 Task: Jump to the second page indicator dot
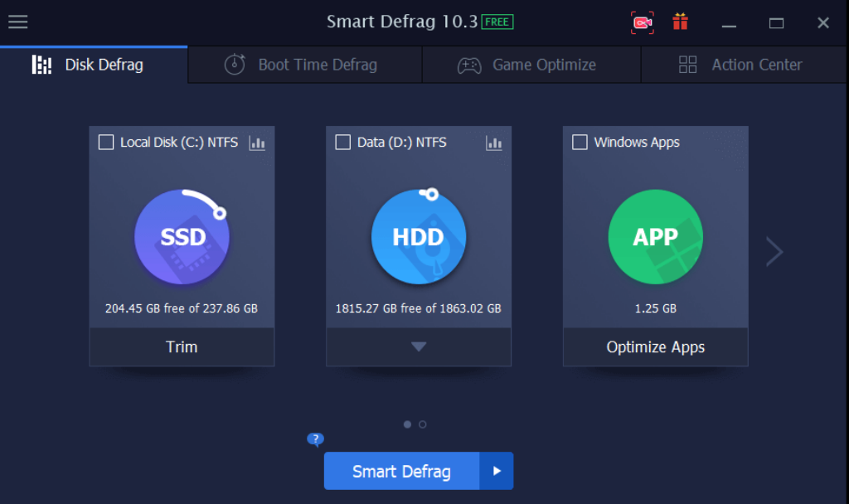click(422, 424)
